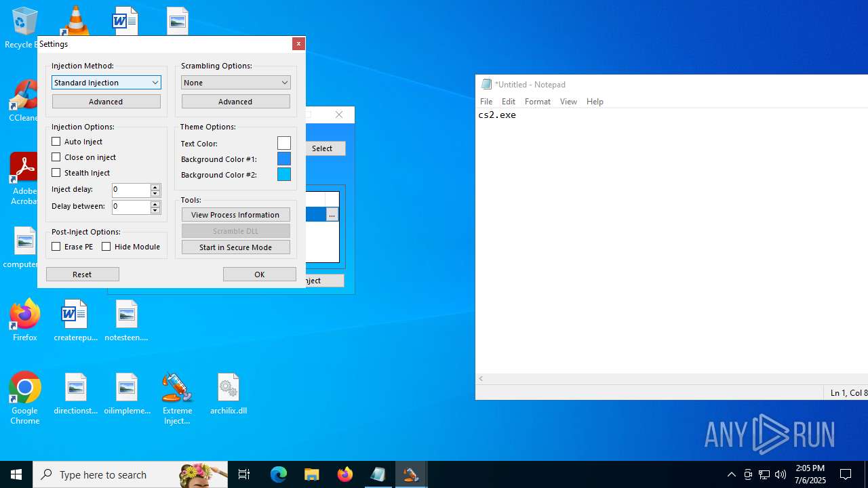The height and width of the screenshot is (488, 868).
Task: Open the Help menu in Notepad
Action: (595, 101)
